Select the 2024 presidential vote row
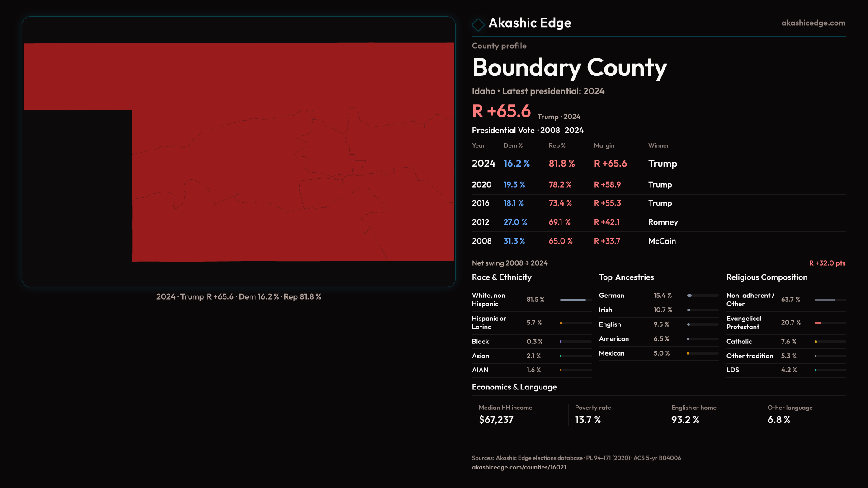Viewport: 868px width, 488px height. (658, 164)
